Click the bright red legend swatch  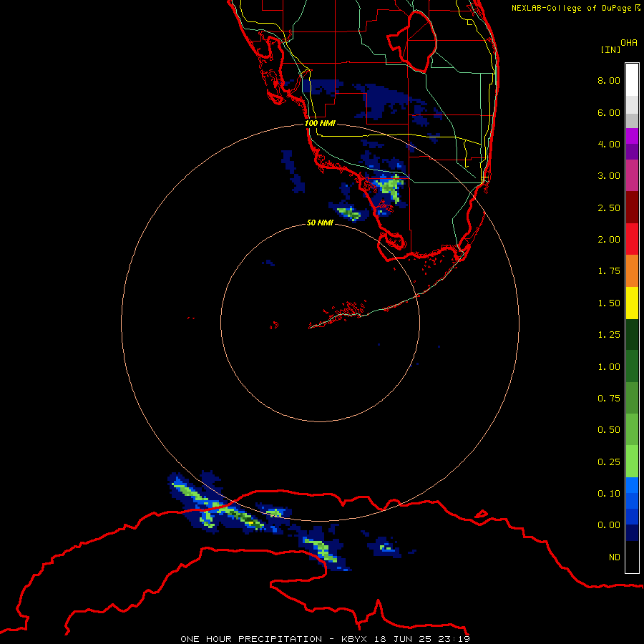click(632, 239)
